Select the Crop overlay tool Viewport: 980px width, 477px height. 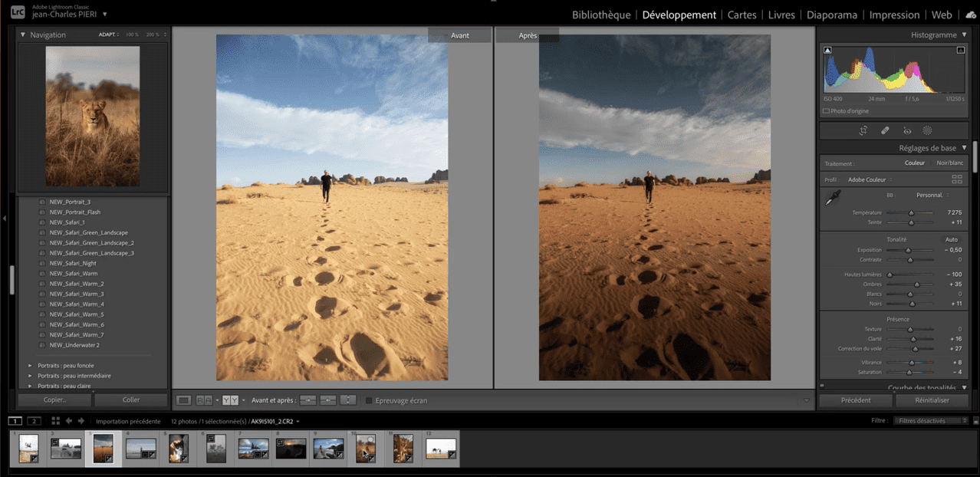[863, 131]
